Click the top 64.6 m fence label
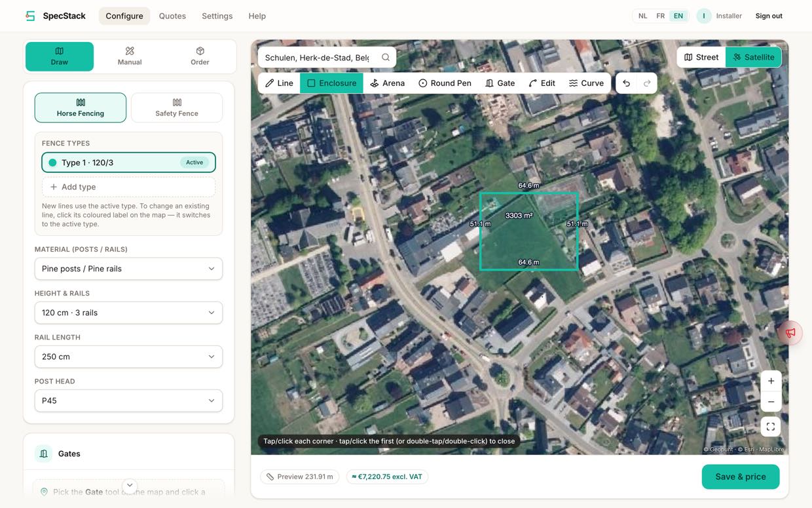 (x=528, y=186)
